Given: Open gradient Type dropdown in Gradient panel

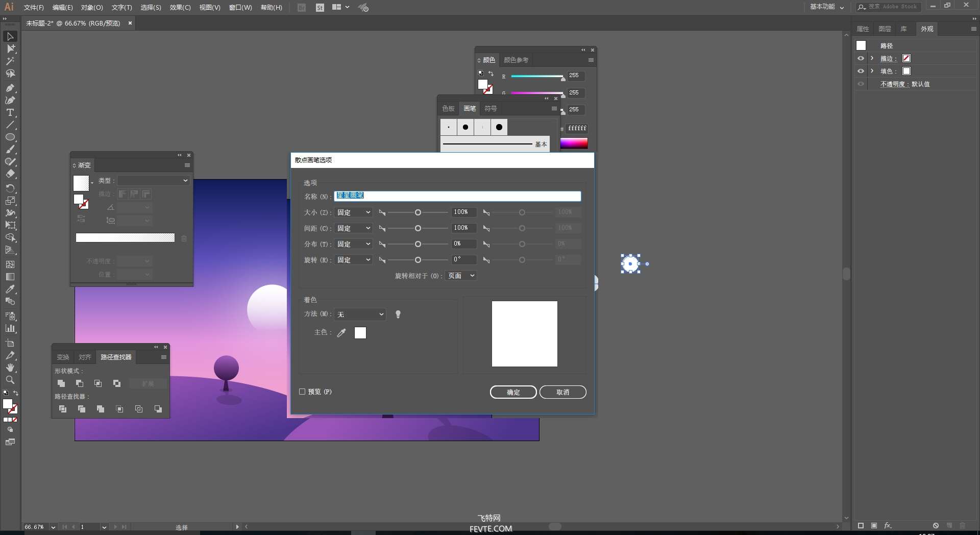Looking at the screenshot, I should click(154, 180).
